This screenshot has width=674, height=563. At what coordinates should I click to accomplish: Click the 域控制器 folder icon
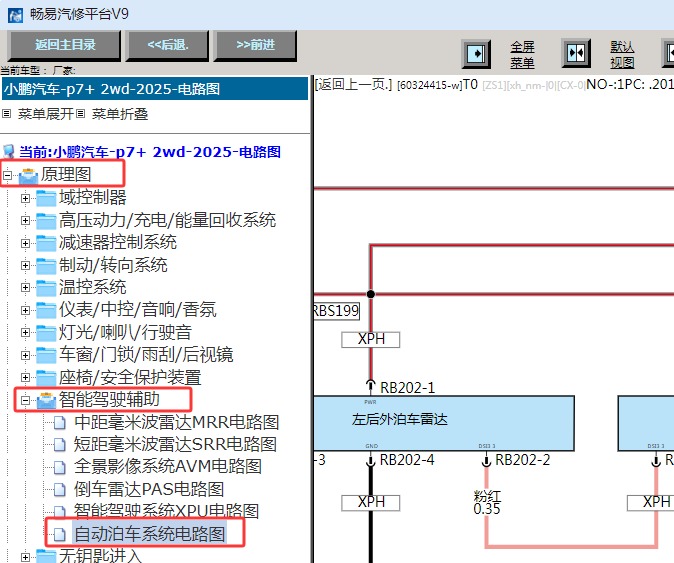tap(46, 198)
